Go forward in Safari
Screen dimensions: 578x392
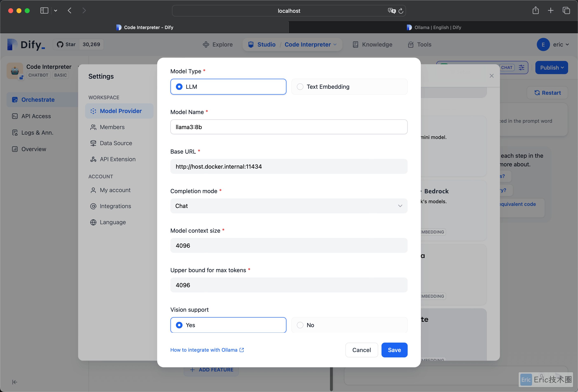[84, 10]
